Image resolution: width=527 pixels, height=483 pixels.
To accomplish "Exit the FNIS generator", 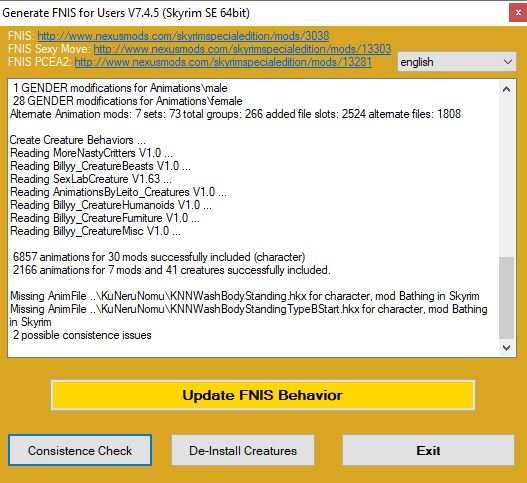I will click(428, 450).
